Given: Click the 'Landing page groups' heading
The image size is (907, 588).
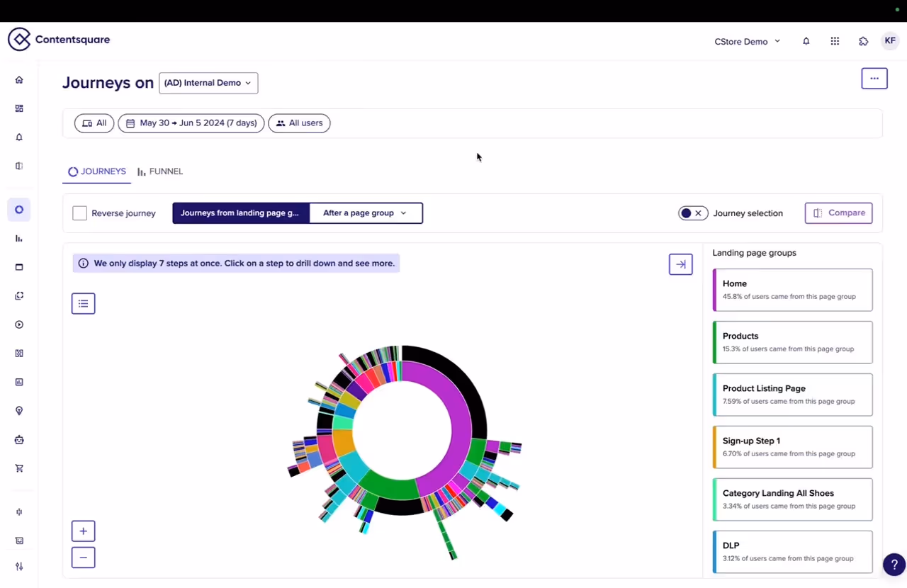Looking at the screenshot, I should pos(754,253).
